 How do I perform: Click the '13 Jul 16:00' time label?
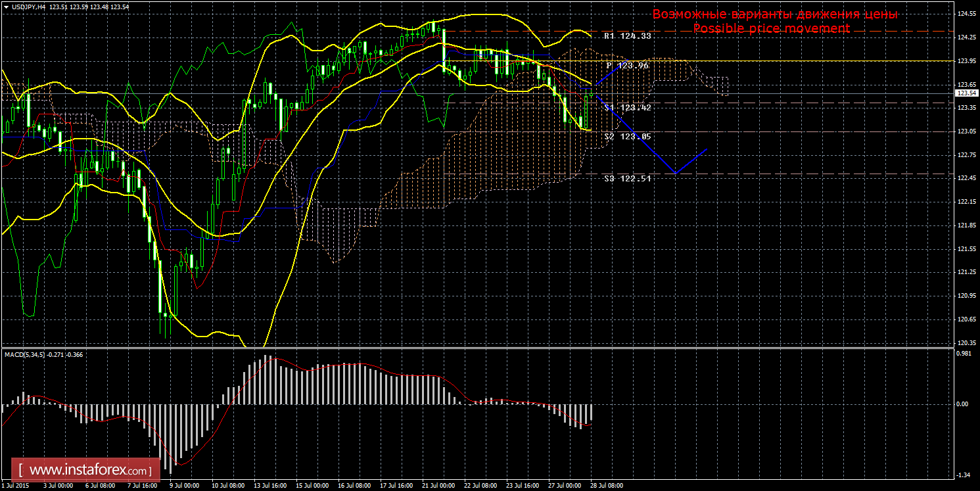tap(269, 486)
